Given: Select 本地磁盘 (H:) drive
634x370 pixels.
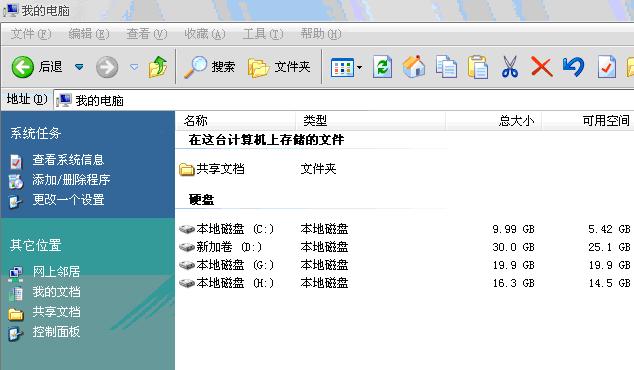Looking at the screenshot, I should point(227,283).
